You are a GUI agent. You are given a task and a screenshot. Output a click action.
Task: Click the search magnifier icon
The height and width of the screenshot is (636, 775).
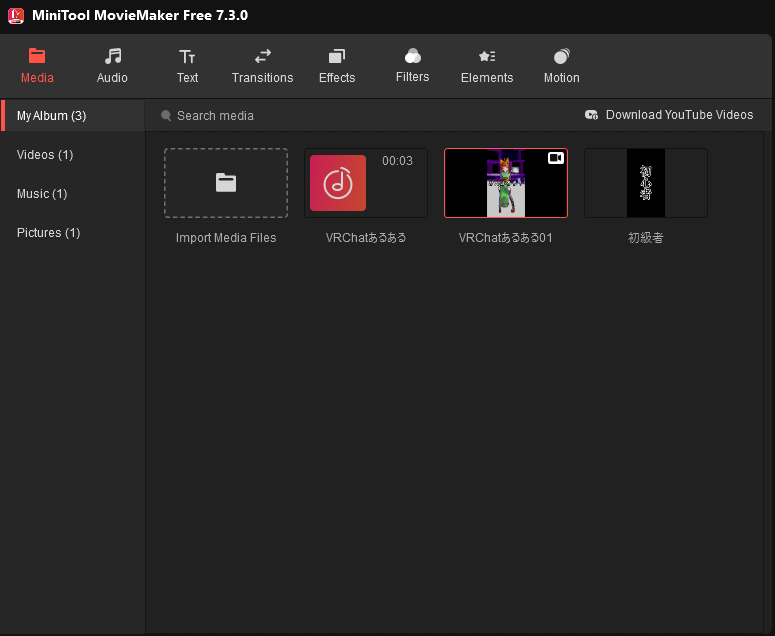click(x=166, y=116)
